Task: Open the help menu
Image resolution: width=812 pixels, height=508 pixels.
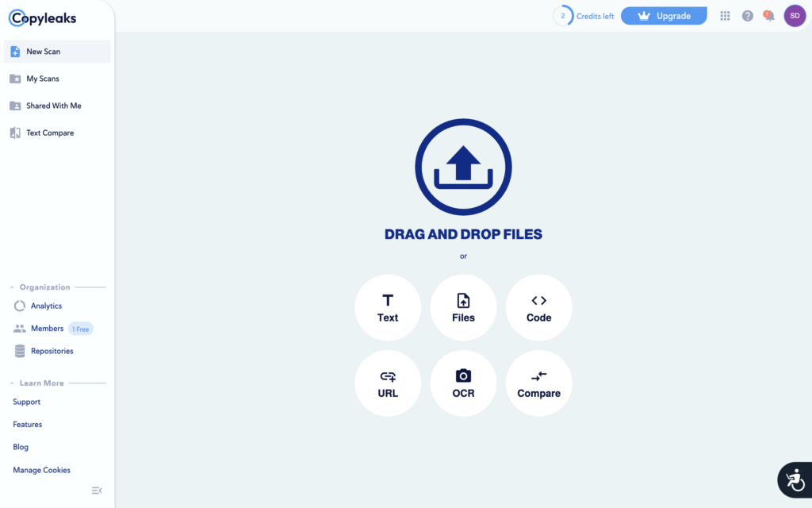Action: tap(747, 15)
